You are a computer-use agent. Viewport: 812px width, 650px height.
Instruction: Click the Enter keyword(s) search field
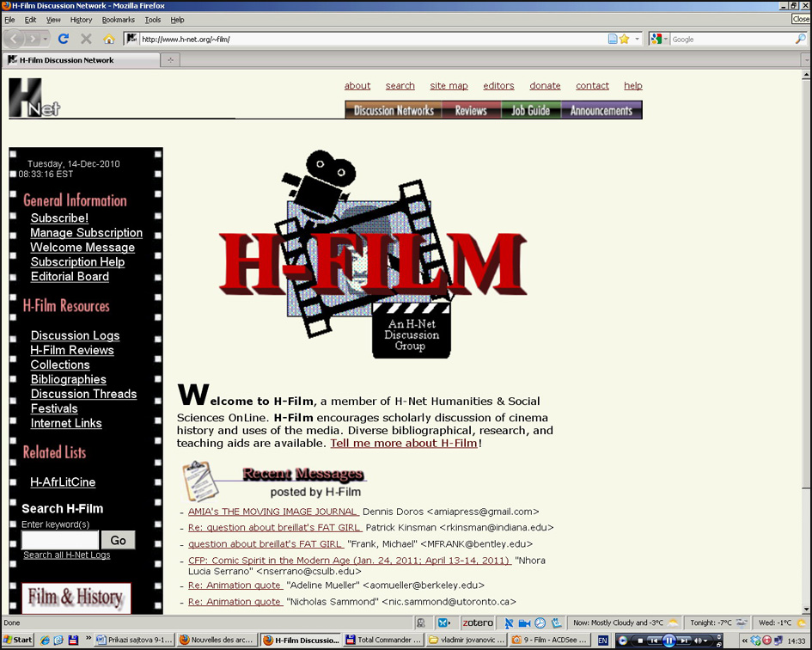[x=59, y=540]
